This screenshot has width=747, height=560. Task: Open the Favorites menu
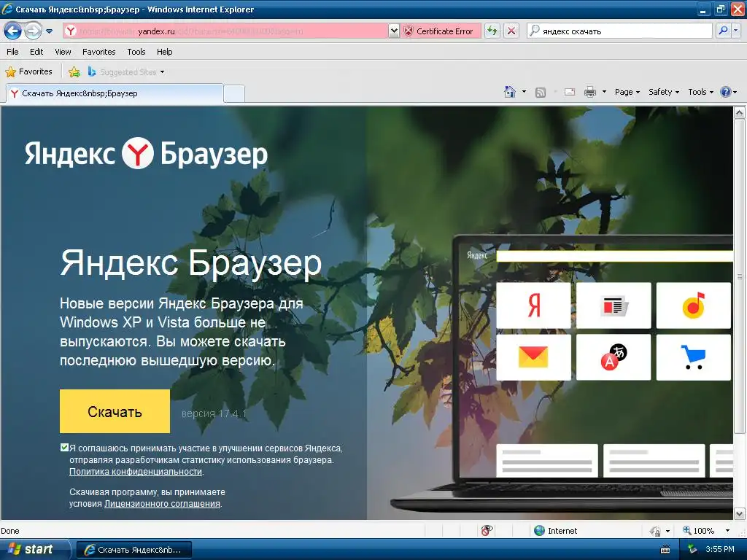[98, 52]
